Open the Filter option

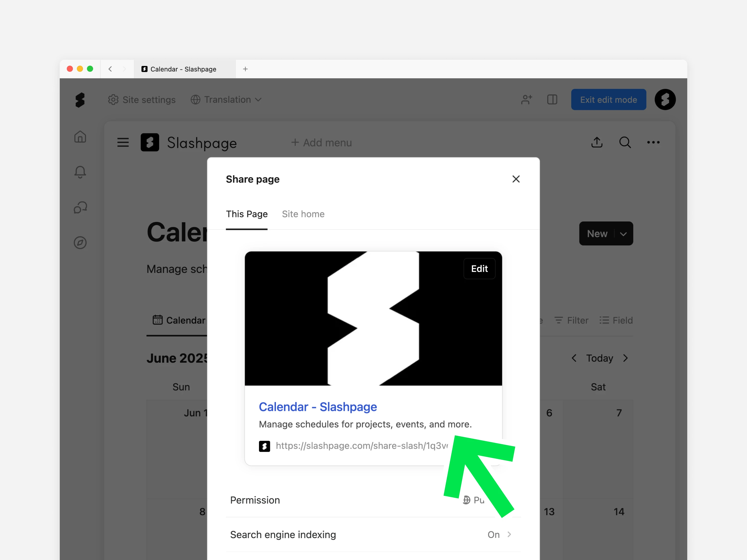point(571,320)
